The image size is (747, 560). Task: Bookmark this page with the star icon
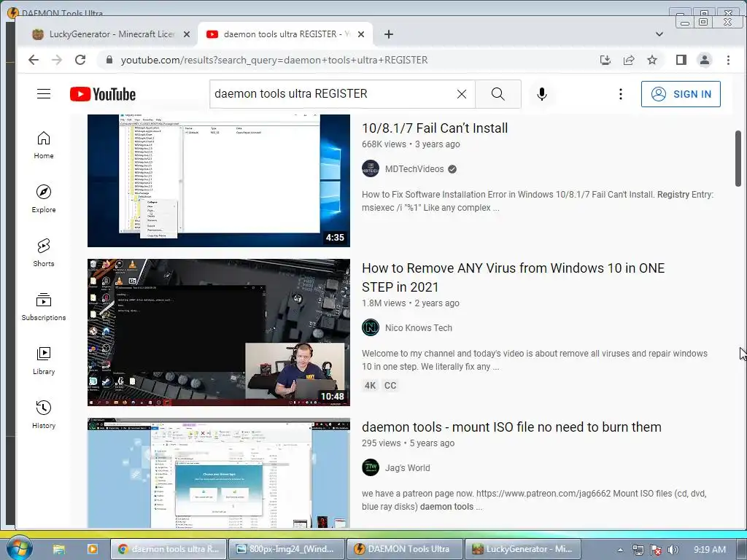652,60
